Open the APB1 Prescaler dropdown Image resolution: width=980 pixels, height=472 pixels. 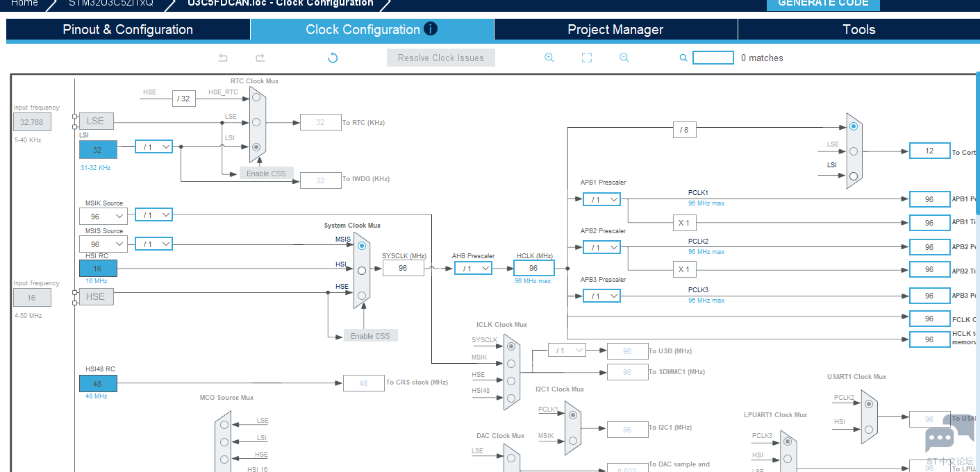pos(601,199)
